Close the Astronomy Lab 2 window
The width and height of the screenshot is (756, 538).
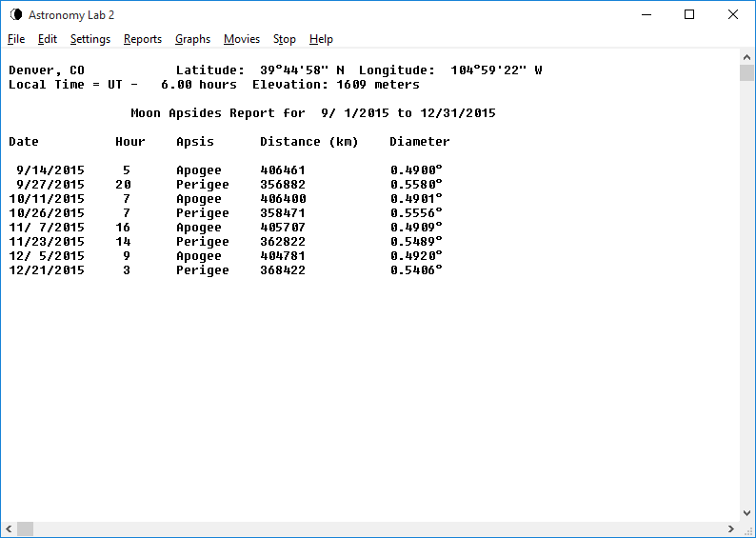tap(732, 15)
